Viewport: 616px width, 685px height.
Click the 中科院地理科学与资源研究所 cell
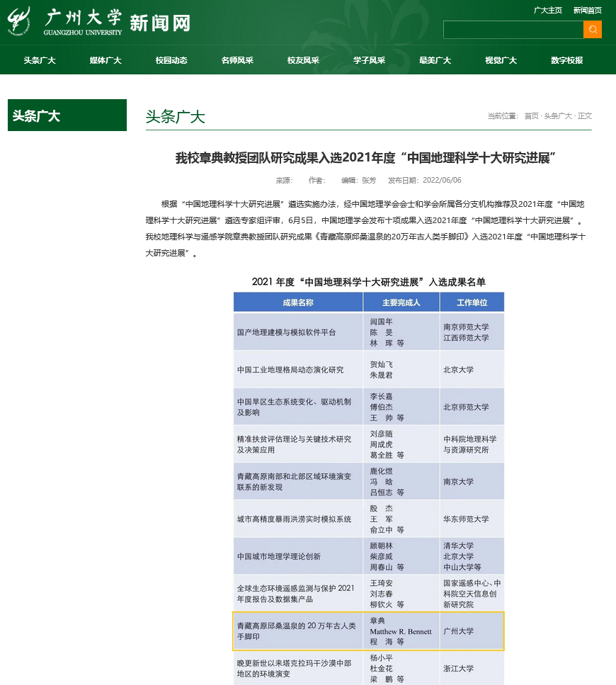click(472, 444)
